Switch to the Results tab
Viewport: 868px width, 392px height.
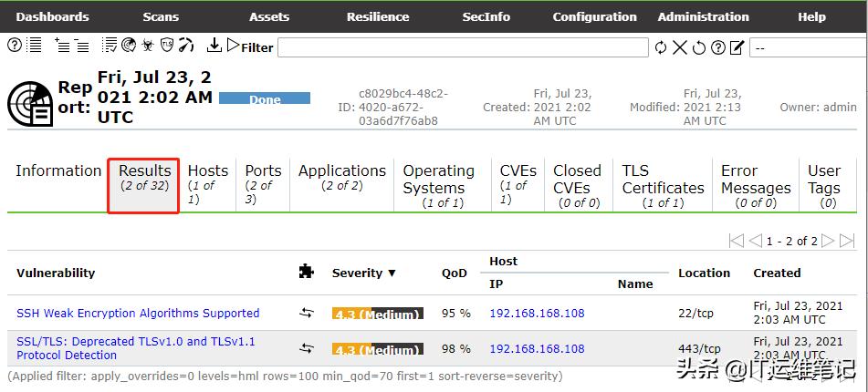[143, 185]
